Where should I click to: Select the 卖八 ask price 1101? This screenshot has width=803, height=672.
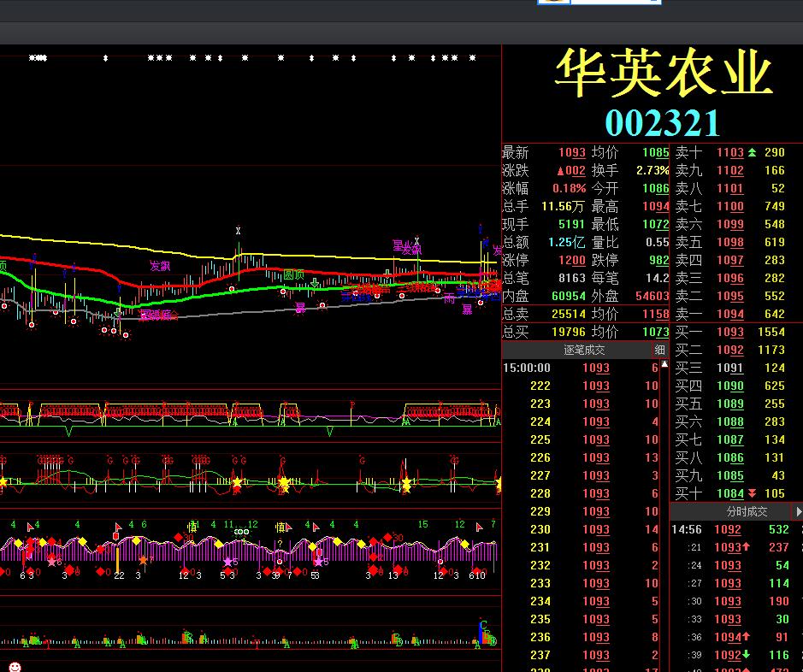pos(729,188)
